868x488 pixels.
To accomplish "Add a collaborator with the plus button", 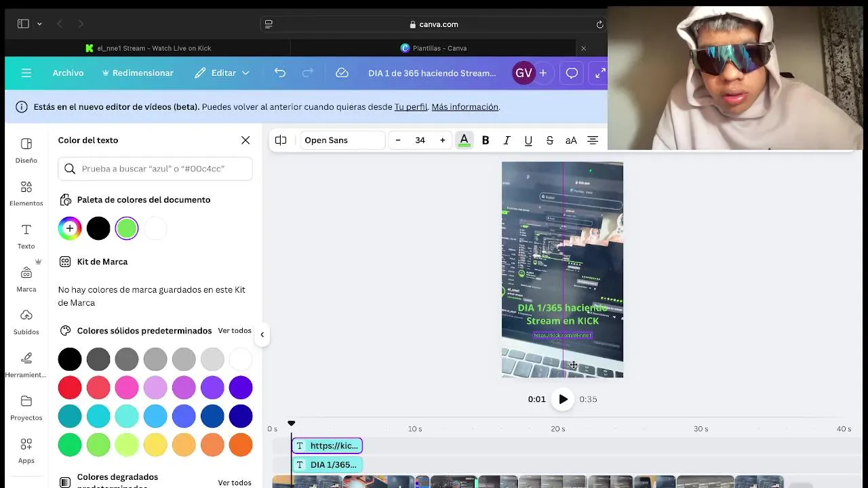I will (542, 73).
